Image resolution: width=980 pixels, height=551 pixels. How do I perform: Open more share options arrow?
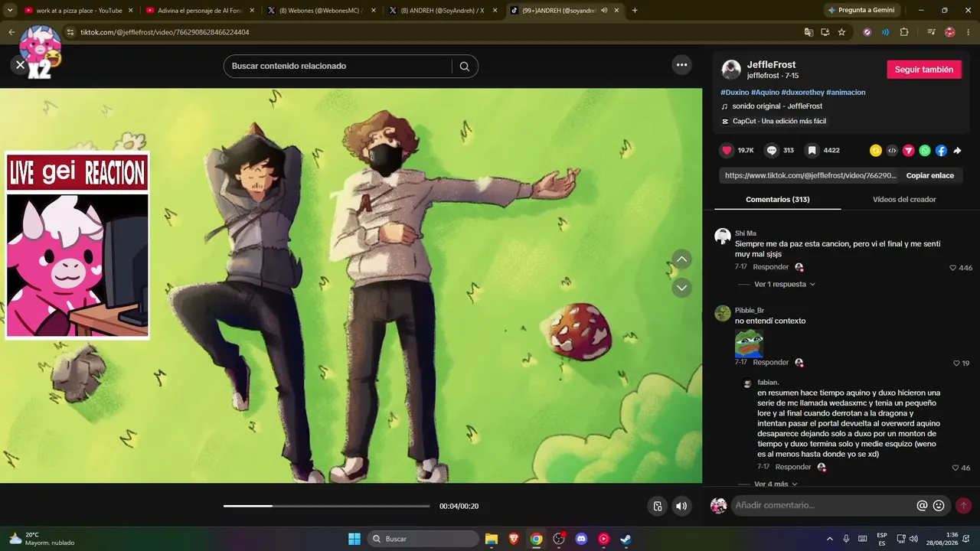click(957, 151)
